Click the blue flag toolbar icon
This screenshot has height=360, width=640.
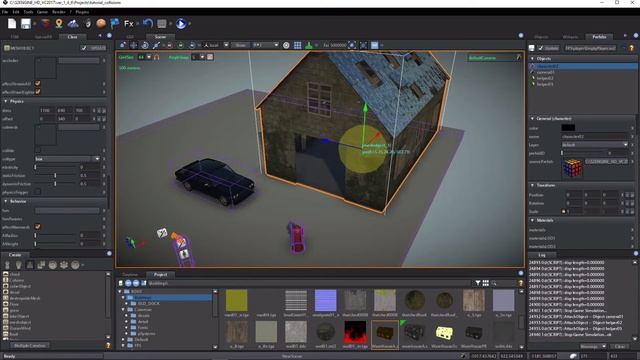coord(115,23)
